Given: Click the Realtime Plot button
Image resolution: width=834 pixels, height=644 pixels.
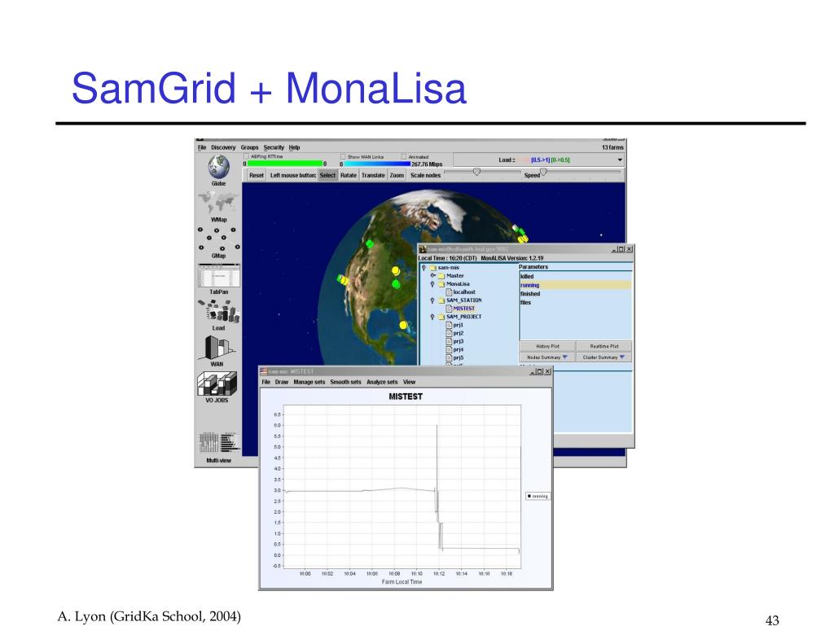Looking at the screenshot, I should [x=604, y=346].
